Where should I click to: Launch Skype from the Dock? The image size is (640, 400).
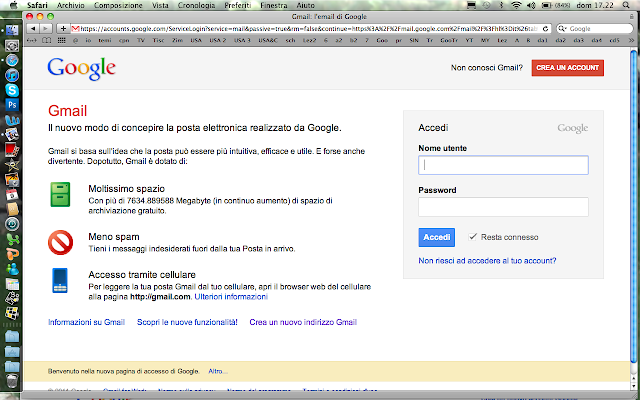click(12, 90)
